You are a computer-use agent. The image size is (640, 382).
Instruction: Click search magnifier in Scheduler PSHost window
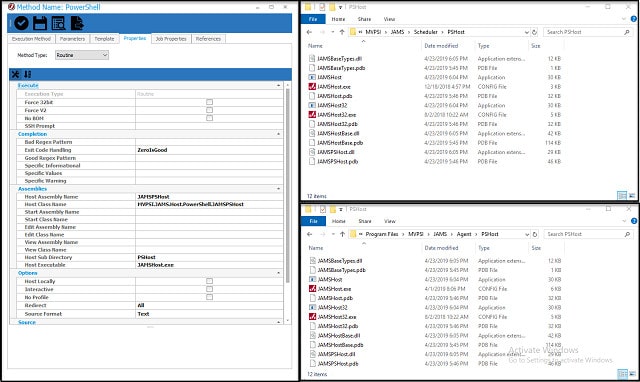coord(627,32)
